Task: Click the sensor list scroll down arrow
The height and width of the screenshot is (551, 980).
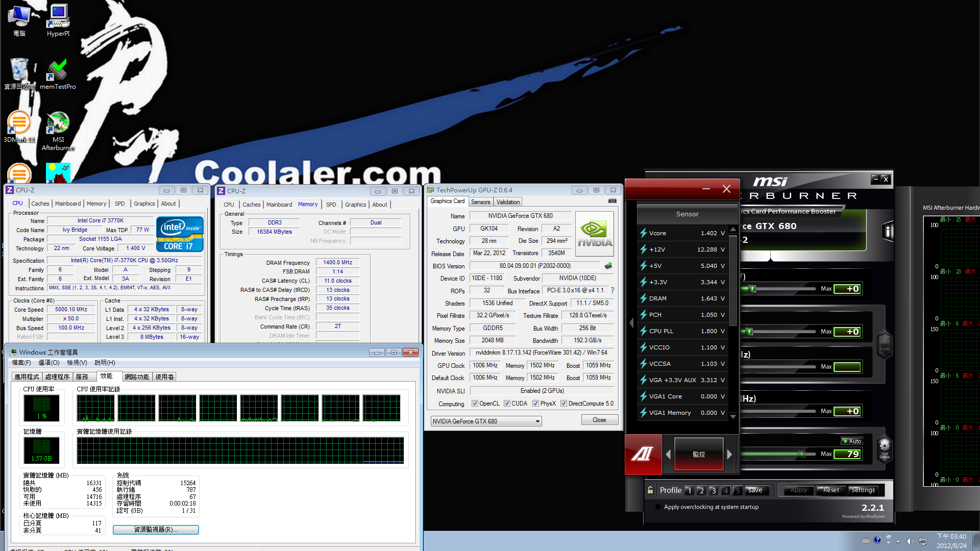Action: (733, 417)
